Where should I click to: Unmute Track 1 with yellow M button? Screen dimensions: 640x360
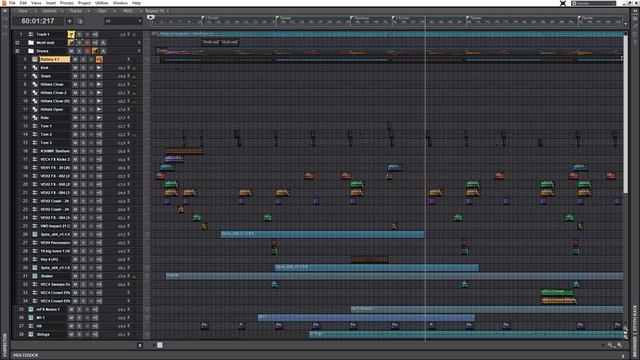point(71,34)
